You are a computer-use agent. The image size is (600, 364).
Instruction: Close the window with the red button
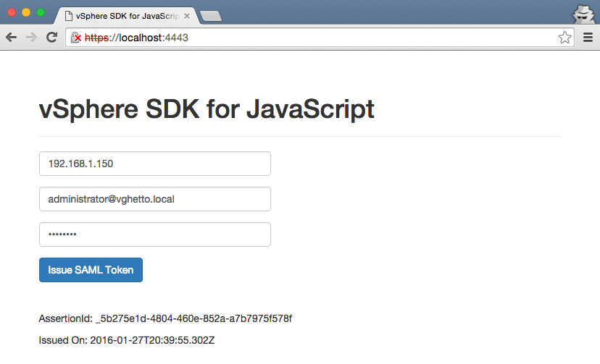12,12
